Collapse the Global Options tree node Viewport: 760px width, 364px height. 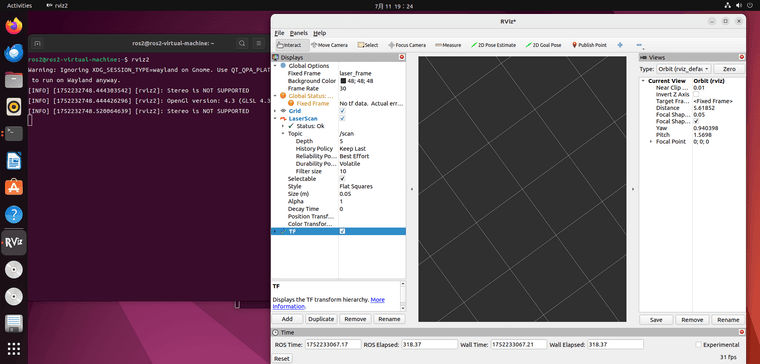tap(275, 65)
